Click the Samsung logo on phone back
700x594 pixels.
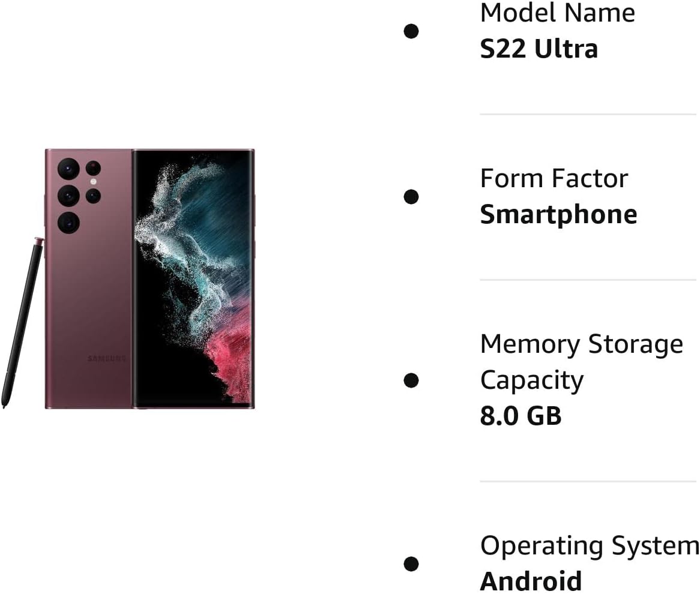(x=107, y=359)
